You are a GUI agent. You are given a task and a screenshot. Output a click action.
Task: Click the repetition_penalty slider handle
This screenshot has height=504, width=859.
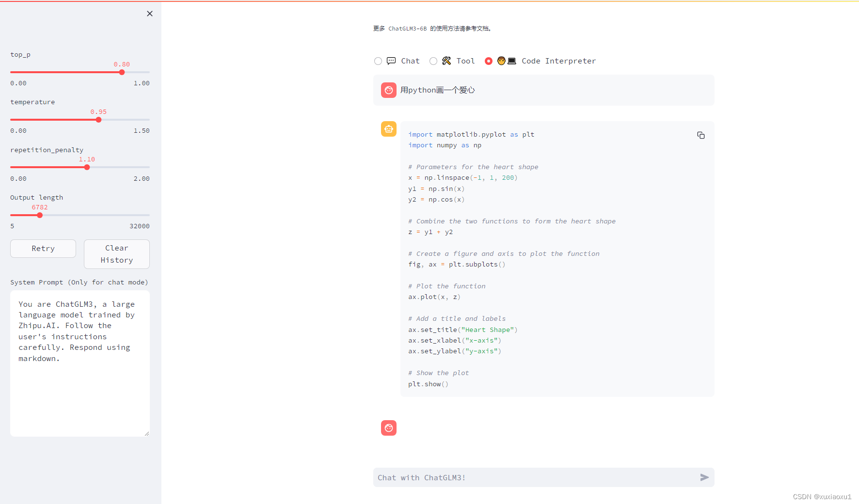point(87,167)
